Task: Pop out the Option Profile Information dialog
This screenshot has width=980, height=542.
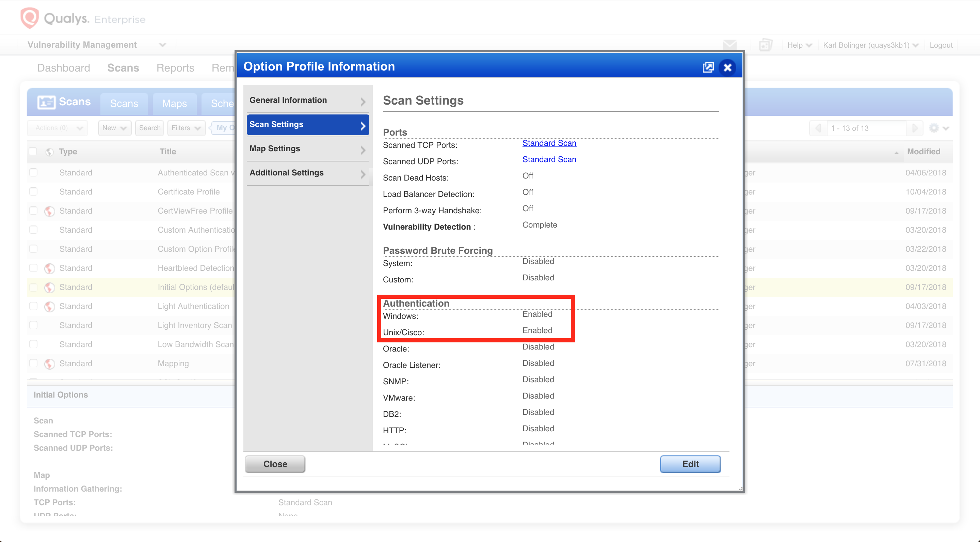Action: (708, 67)
